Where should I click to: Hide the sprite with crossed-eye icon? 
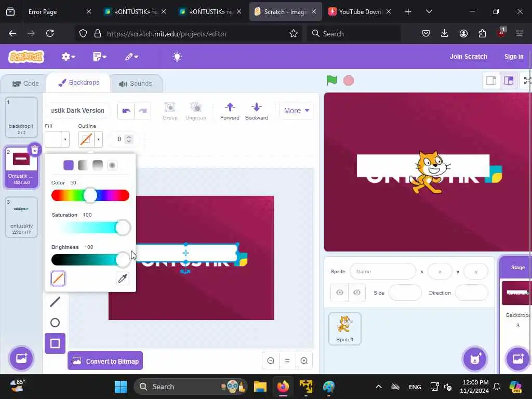[356, 292]
